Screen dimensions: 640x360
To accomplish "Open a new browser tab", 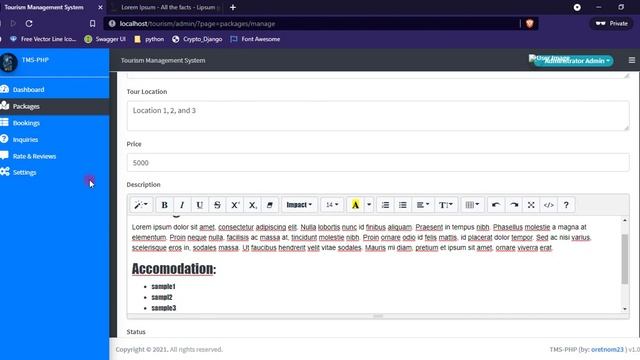I will [x=233, y=7].
